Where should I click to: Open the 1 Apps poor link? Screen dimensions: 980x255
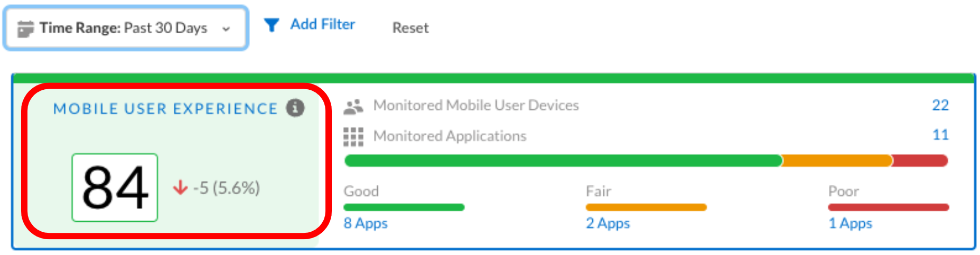click(x=850, y=223)
